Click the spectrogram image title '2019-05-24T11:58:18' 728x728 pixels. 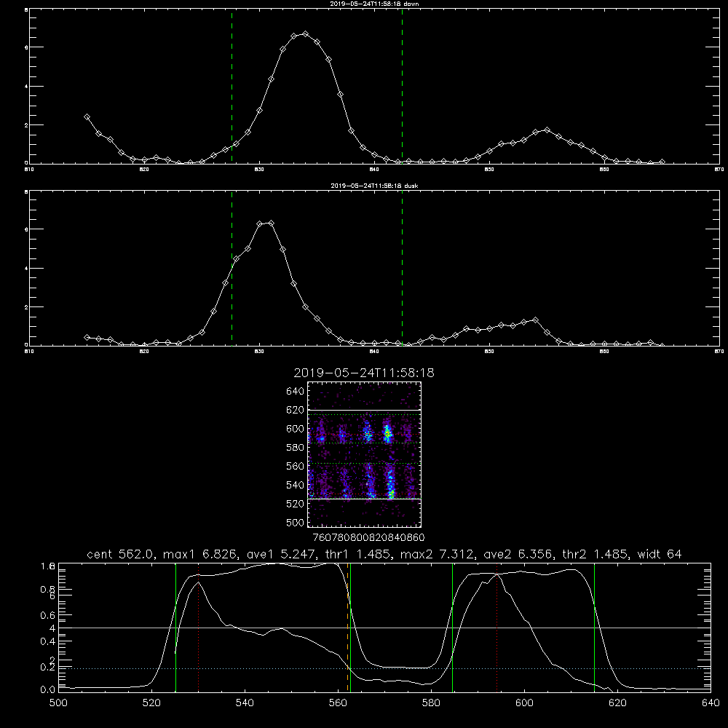click(364, 373)
